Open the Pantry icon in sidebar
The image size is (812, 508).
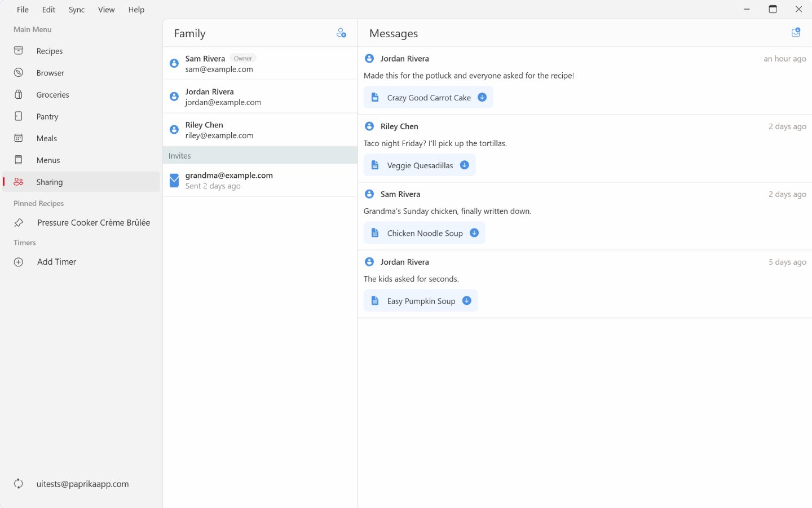click(19, 116)
